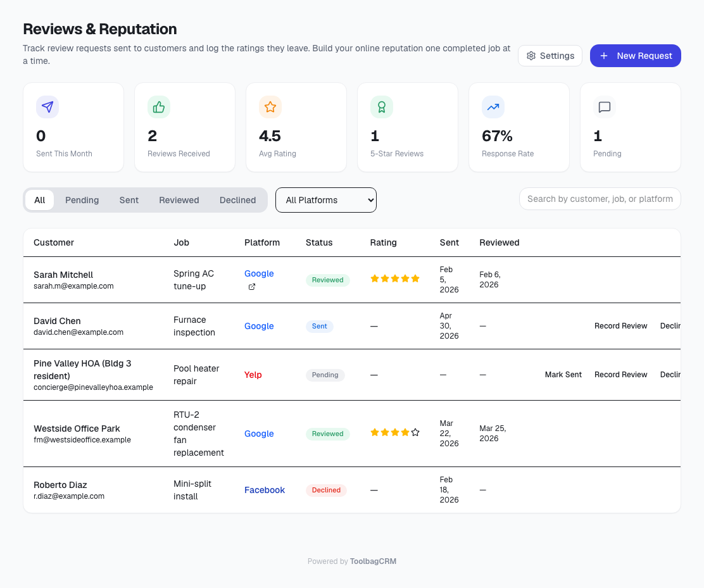
Task: Open the ToolbagCRM footer link
Action: pyautogui.click(x=373, y=561)
